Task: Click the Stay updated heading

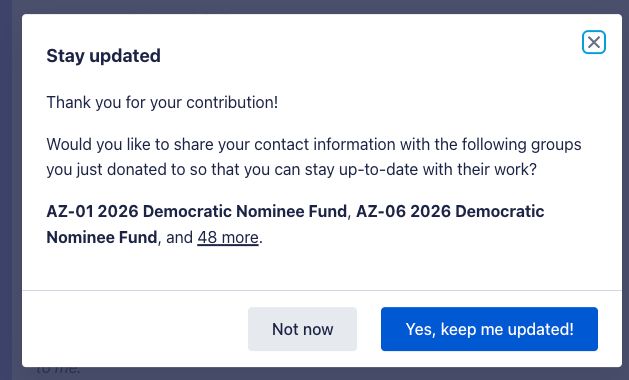Action: (103, 56)
